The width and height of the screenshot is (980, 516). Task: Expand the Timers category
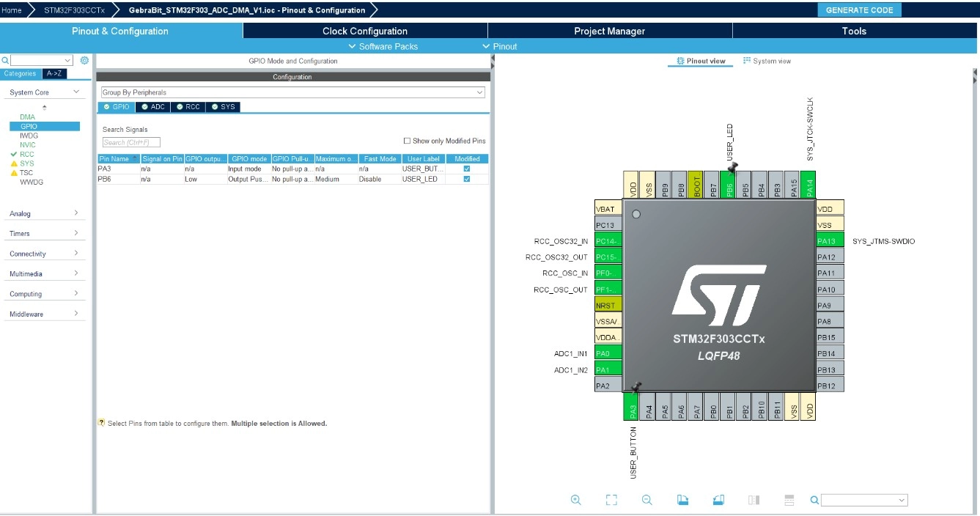[76, 233]
